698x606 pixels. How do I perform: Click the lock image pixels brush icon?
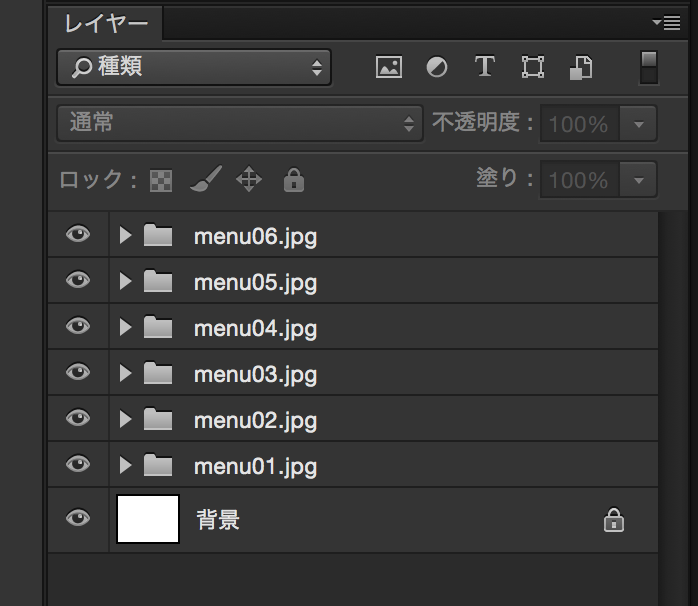click(x=204, y=180)
